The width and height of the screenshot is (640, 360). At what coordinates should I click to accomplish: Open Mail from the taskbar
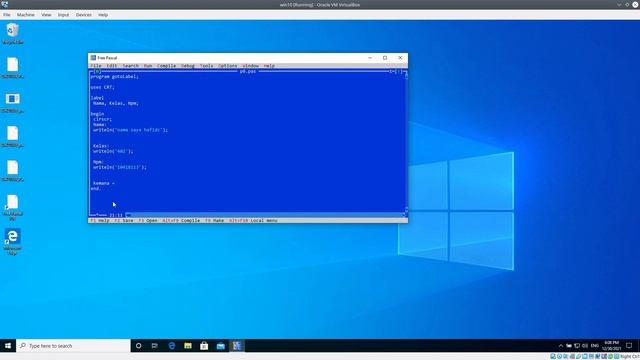click(220, 346)
